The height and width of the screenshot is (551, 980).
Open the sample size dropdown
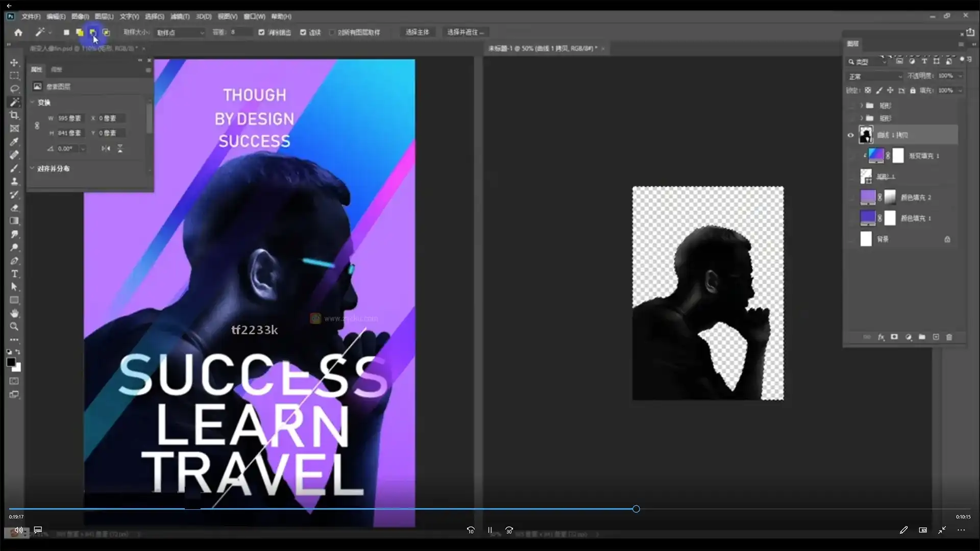180,33
